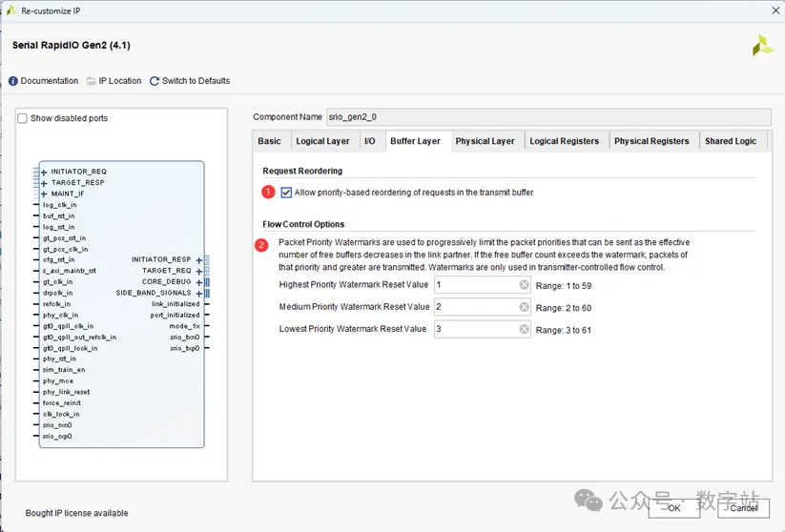Expand the CORE_DEBUG port group

[x=198, y=282]
